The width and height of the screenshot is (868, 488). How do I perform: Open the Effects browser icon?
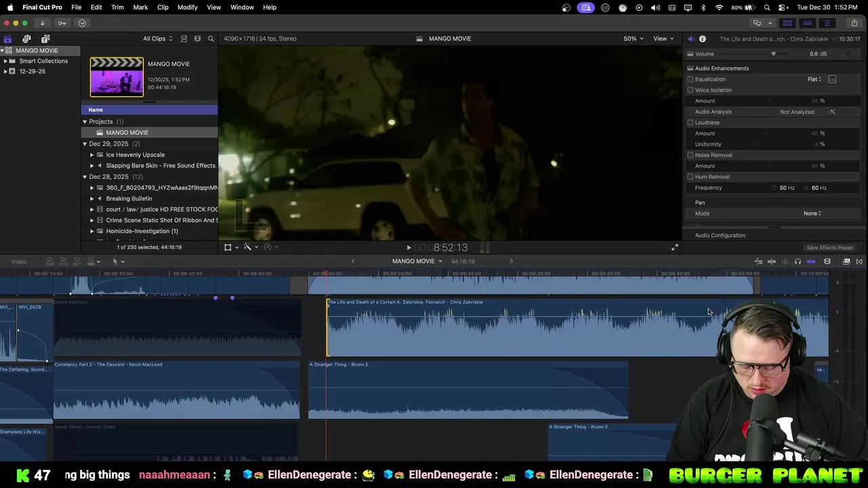[x=846, y=262]
